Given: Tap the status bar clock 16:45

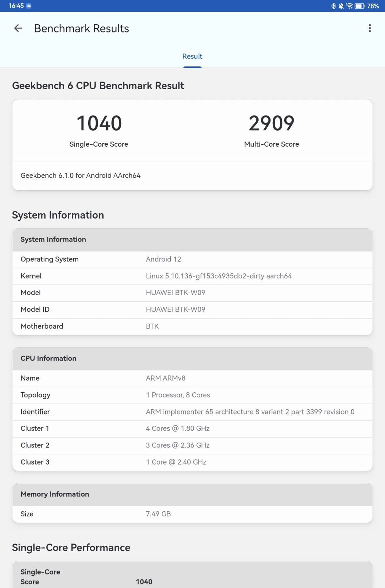Looking at the screenshot, I should (16, 6).
